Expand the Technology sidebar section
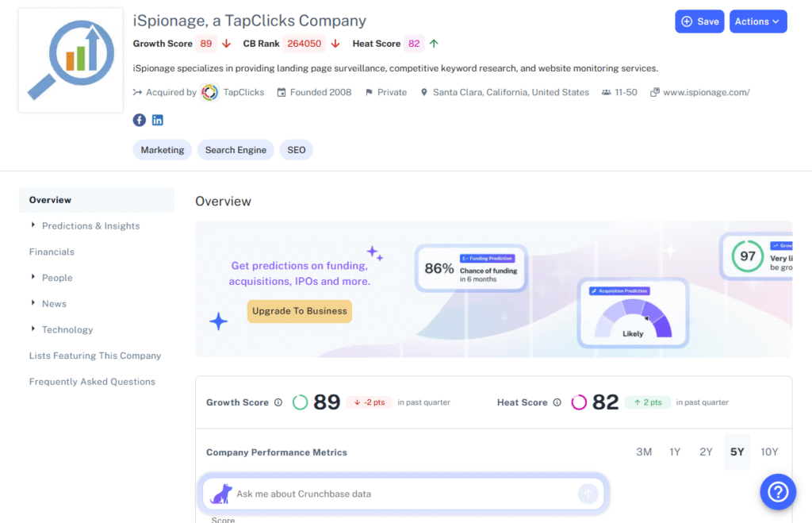The image size is (812, 523). point(33,329)
